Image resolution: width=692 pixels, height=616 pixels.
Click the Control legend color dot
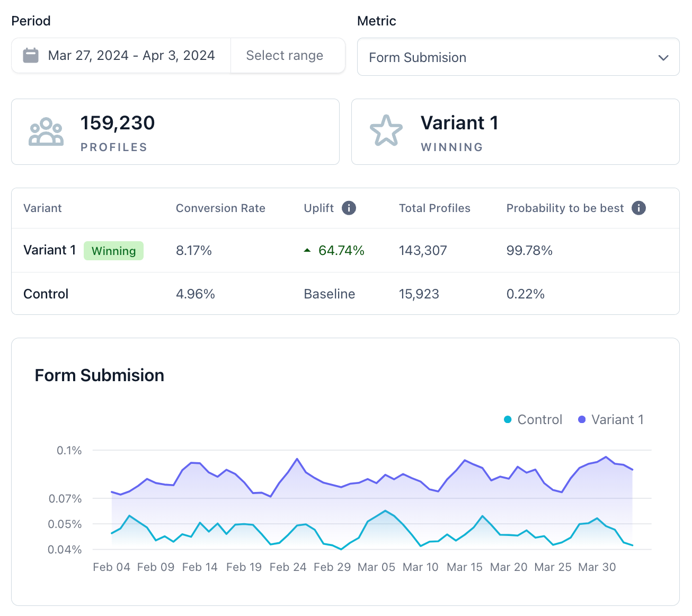point(508,419)
